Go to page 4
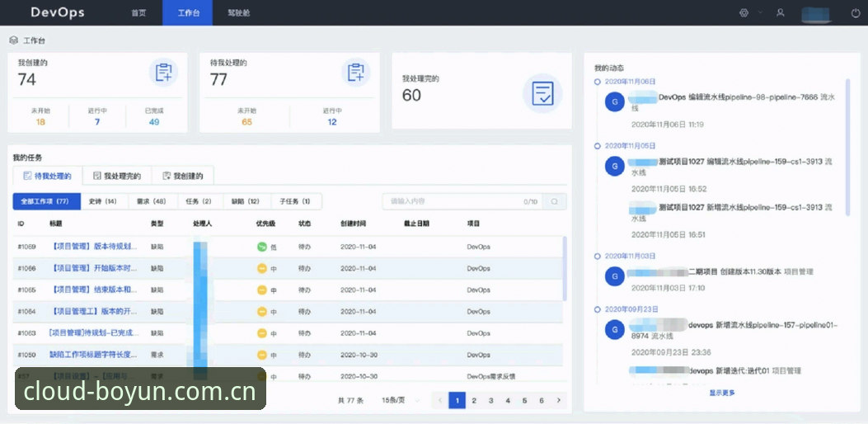Viewport: 868px width, 424px height. [508, 400]
